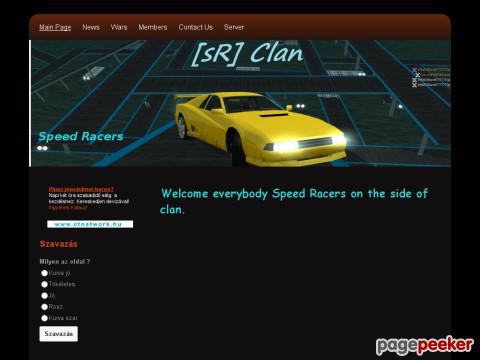
Task: Submit vote with the Szavazás button
Action: point(59,334)
